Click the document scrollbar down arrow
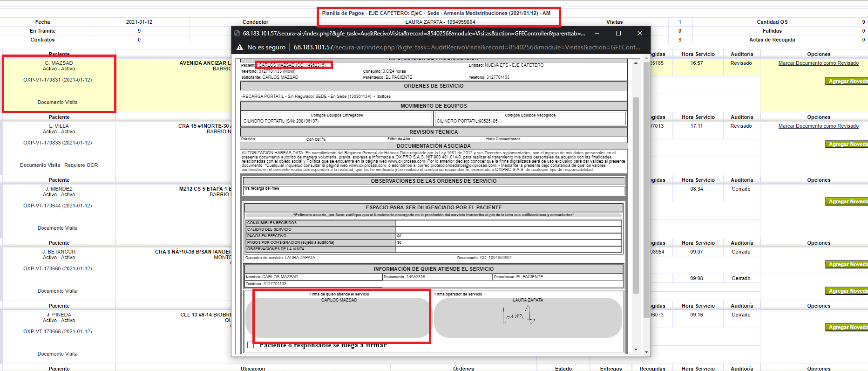The width and height of the screenshot is (868, 371). click(x=636, y=349)
